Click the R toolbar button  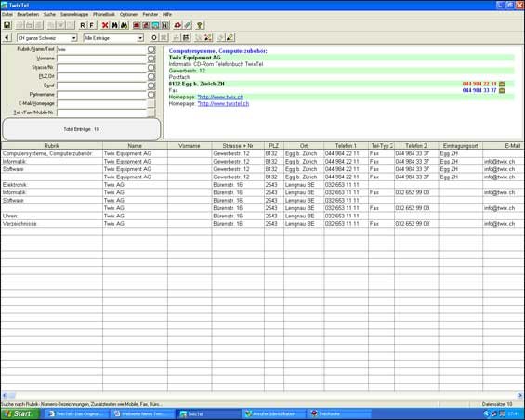83,25
